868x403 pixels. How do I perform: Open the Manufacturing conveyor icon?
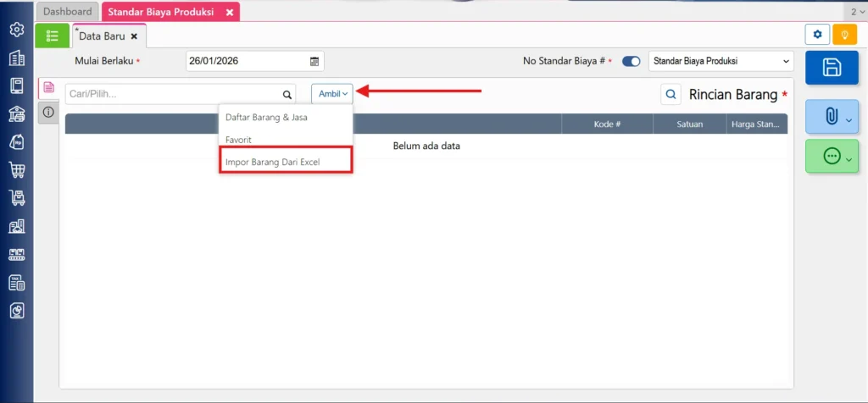17,254
